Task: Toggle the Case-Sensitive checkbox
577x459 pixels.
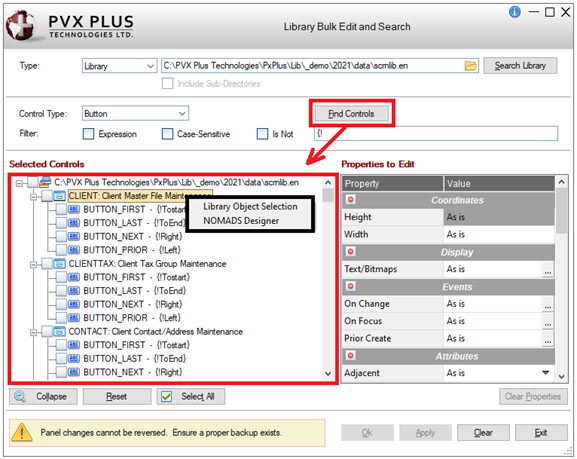Action: point(167,134)
